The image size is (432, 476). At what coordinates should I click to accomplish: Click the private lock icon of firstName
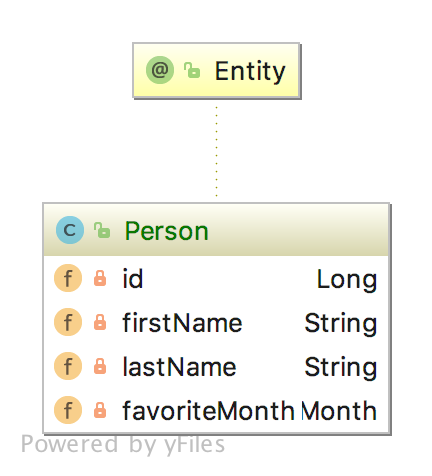[x=100, y=322]
